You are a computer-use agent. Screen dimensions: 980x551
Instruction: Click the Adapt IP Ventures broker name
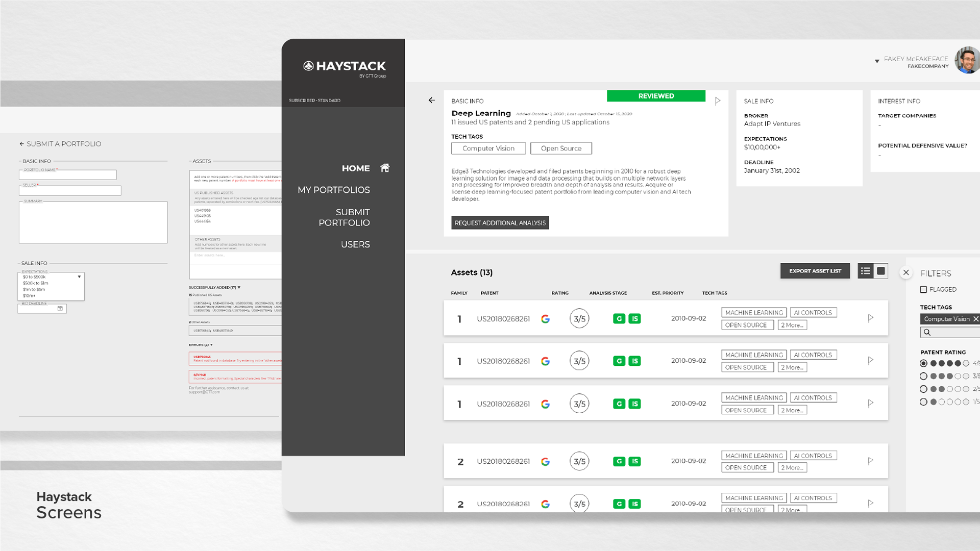tap(772, 124)
